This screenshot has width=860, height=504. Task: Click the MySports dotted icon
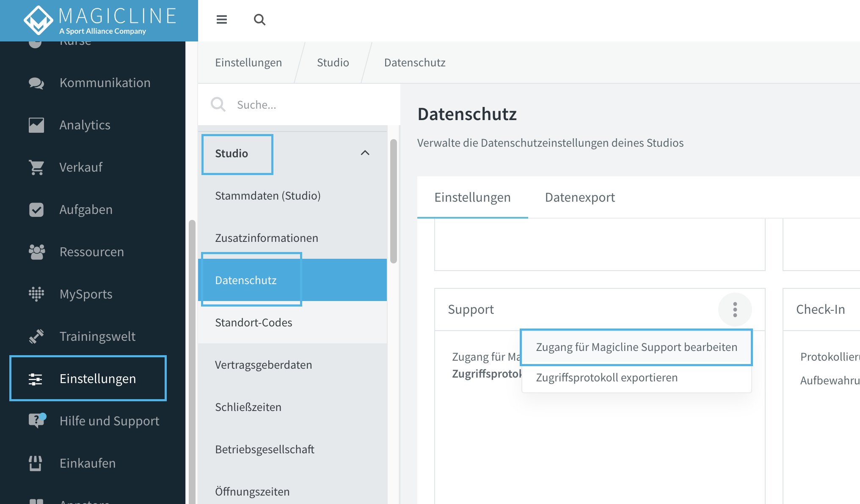coord(36,294)
